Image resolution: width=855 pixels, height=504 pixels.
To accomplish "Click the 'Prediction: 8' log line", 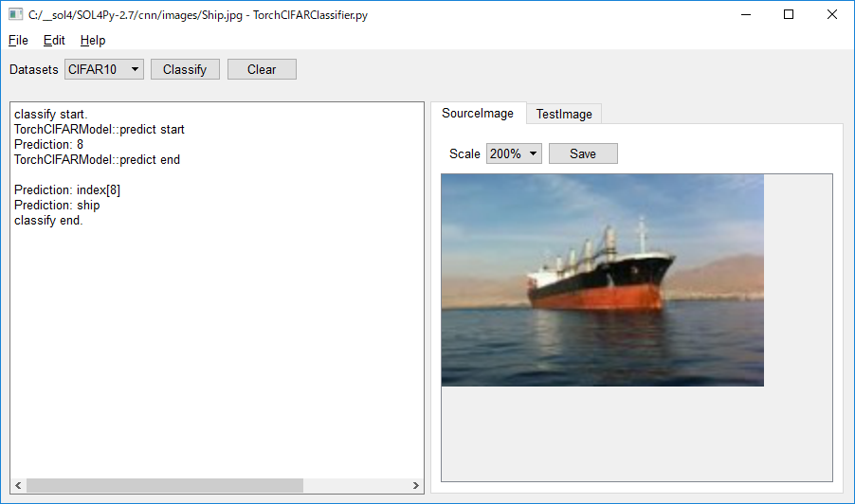I will [x=48, y=144].
